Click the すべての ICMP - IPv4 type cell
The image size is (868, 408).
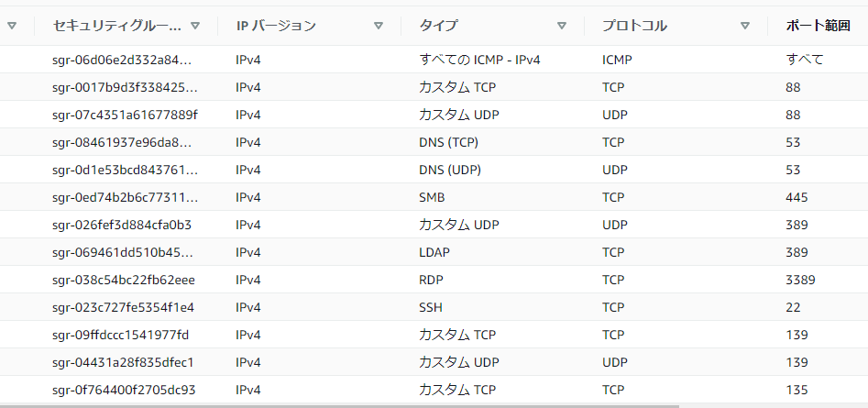[x=479, y=60]
